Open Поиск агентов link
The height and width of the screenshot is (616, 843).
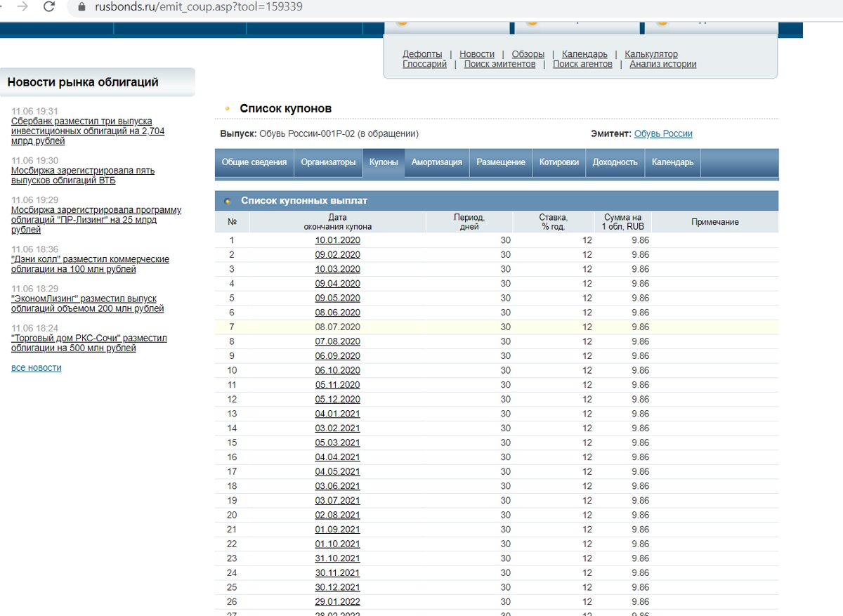click(x=582, y=64)
